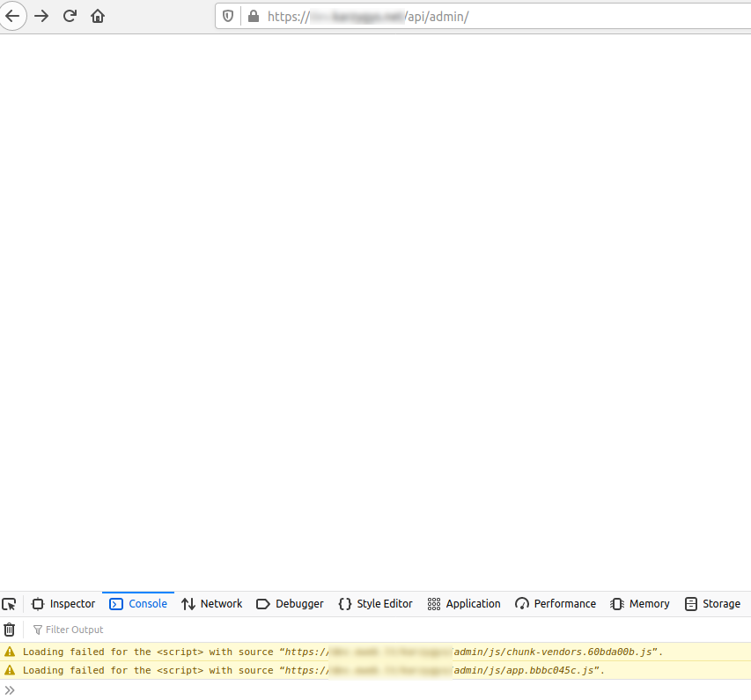Open the Application panel
Screen dimensions: 751x700
(x=464, y=603)
